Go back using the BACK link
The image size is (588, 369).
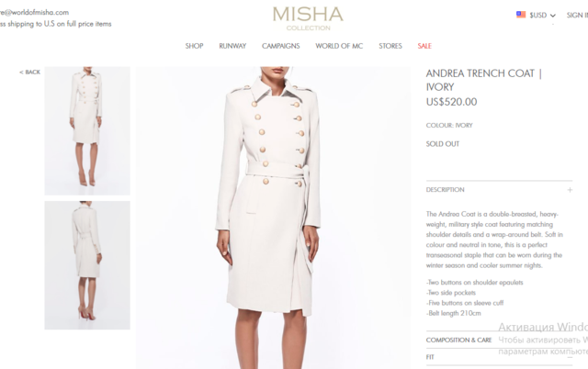click(x=29, y=72)
